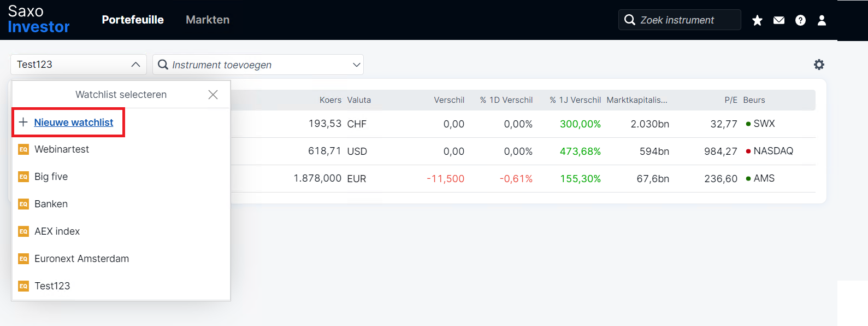The height and width of the screenshot is (326, 868).
Task: Switch to the Markten tab
Action: 208,20
